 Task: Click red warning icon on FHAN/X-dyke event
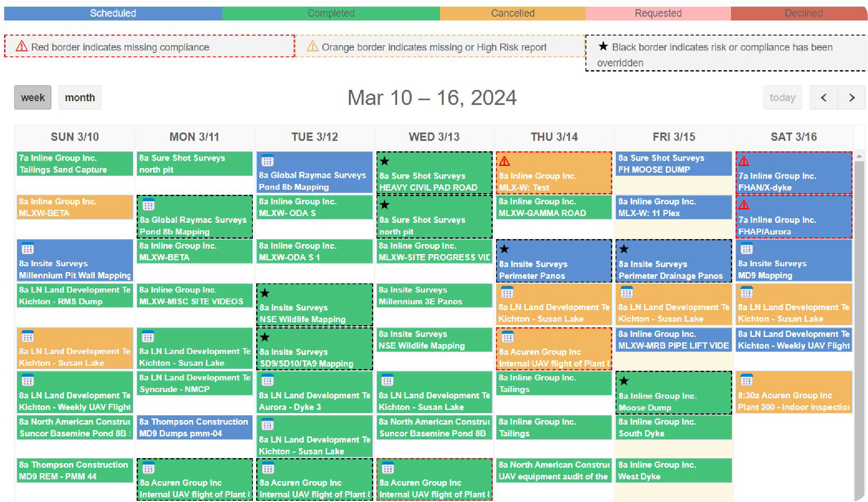click(744, 161)
